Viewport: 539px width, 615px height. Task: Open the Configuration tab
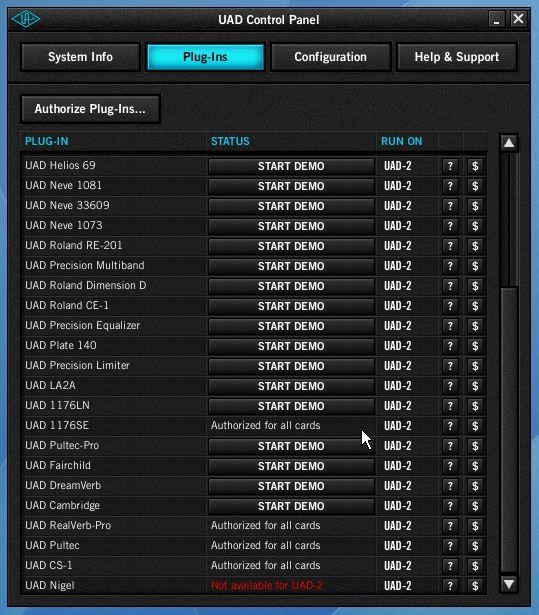click(x=330, y=57)
